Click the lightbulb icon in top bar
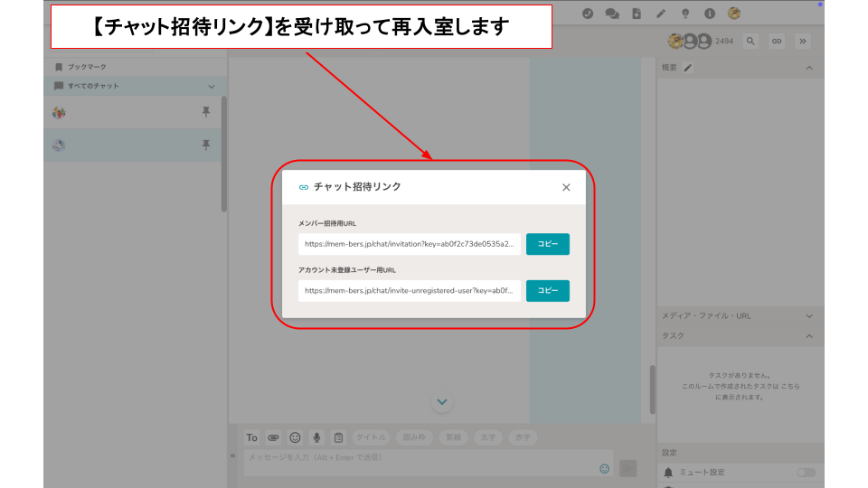Viewport: 868px width, 488px height. [x=685, y=14]
